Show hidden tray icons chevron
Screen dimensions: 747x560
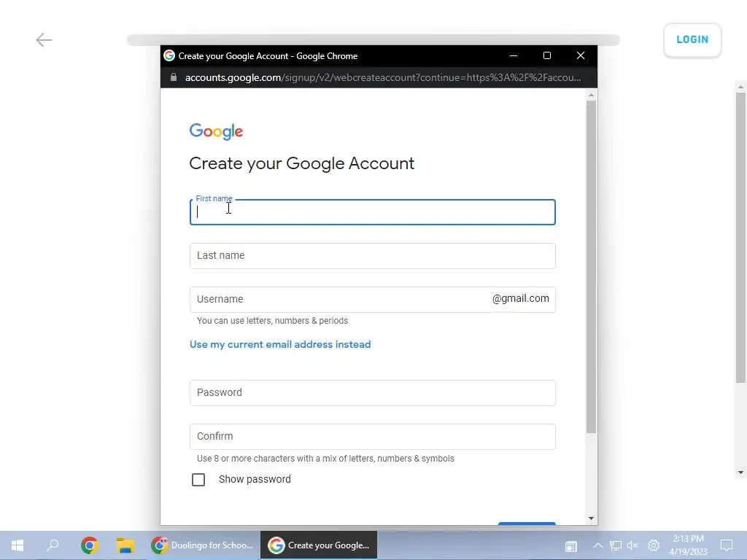coord(598,545)
